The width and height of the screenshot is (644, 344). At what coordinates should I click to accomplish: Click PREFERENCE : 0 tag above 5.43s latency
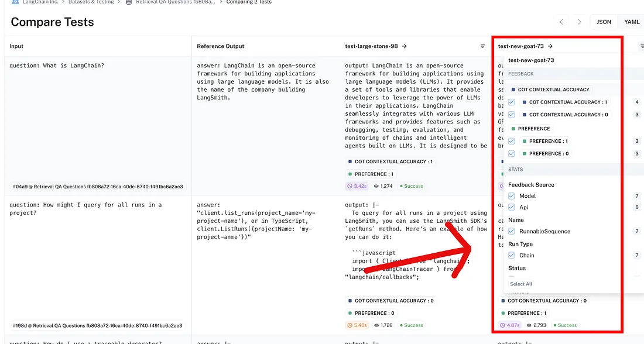pos(371,313)
